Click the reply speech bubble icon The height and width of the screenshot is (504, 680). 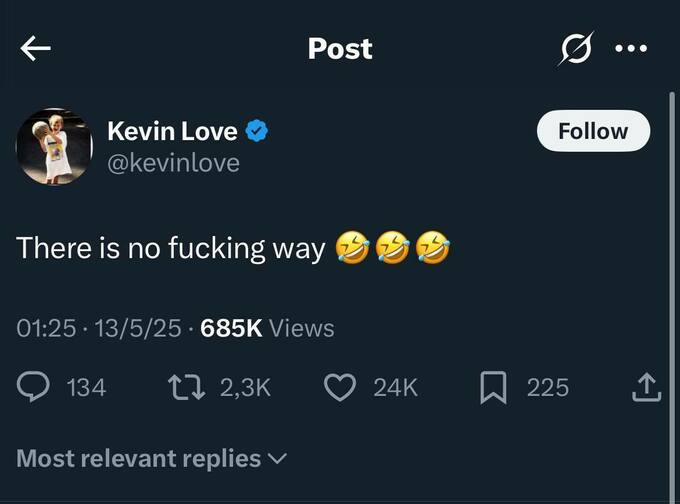pos(33,387)
